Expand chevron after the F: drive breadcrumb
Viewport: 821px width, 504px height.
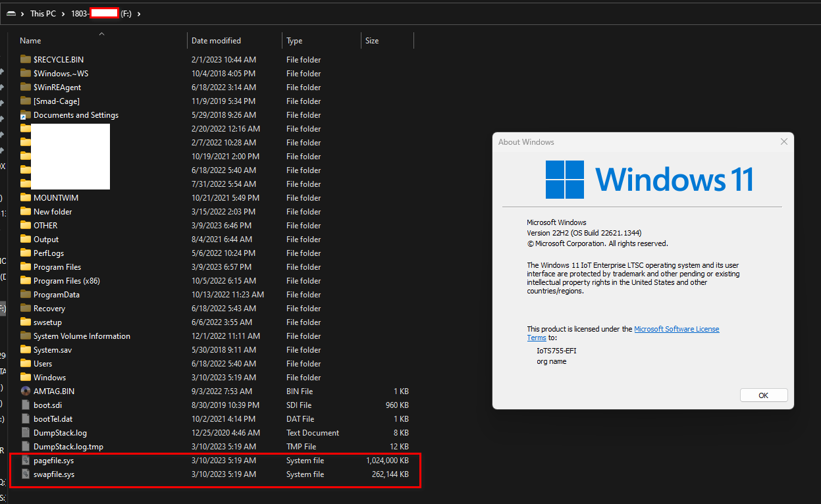[x=140, y=13]
